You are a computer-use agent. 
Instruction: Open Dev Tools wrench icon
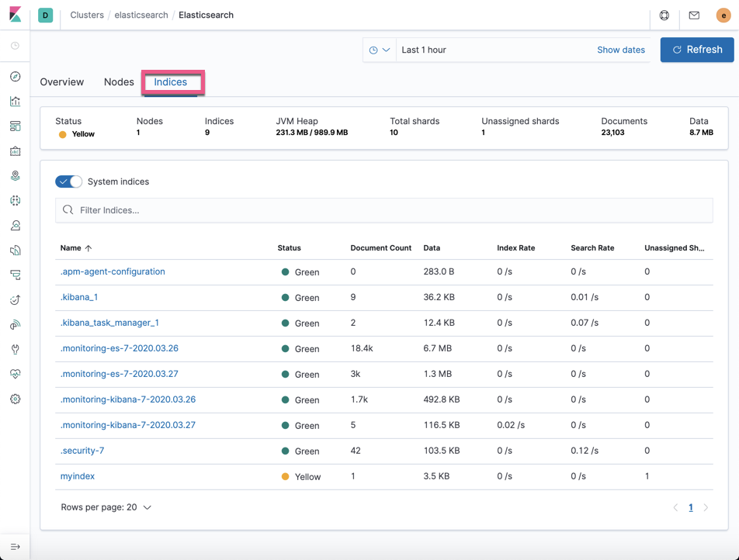tap(15, 350)
